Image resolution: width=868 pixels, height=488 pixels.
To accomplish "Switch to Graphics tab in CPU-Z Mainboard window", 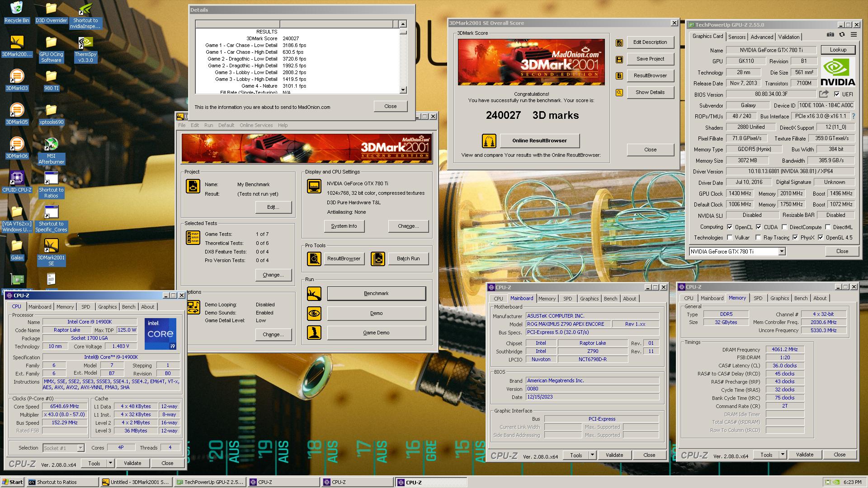I will tap(589, 299).
